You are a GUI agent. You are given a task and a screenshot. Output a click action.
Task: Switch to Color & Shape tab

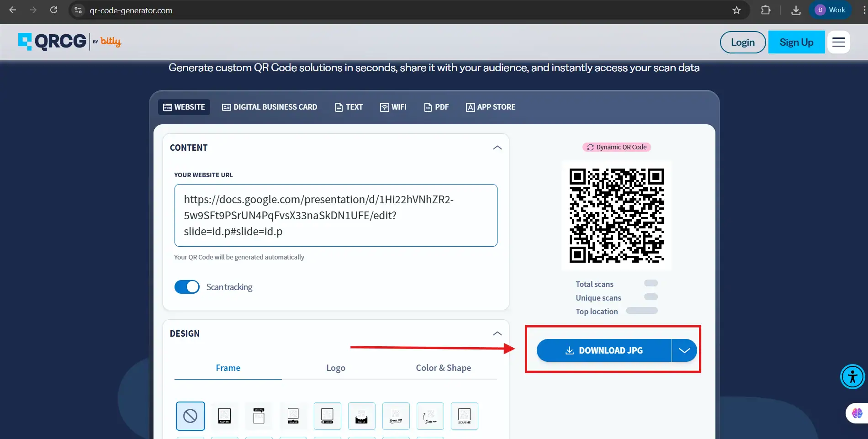click(x=444, y=368)
